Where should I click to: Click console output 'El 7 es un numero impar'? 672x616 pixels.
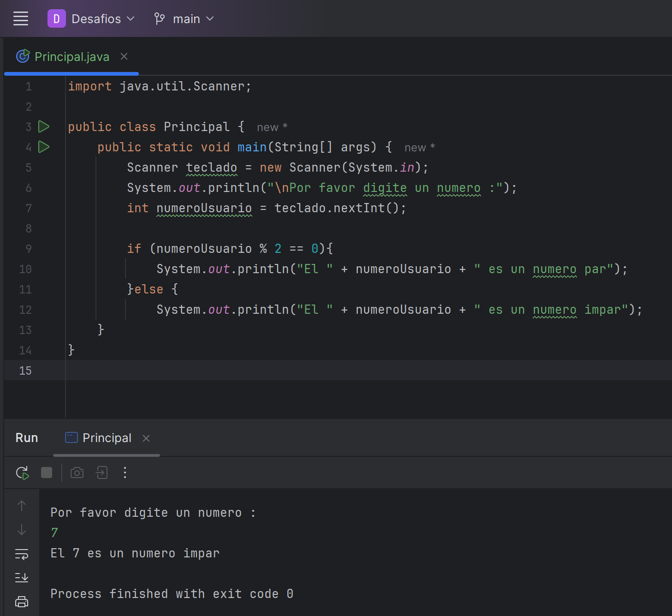pos(135,553)
